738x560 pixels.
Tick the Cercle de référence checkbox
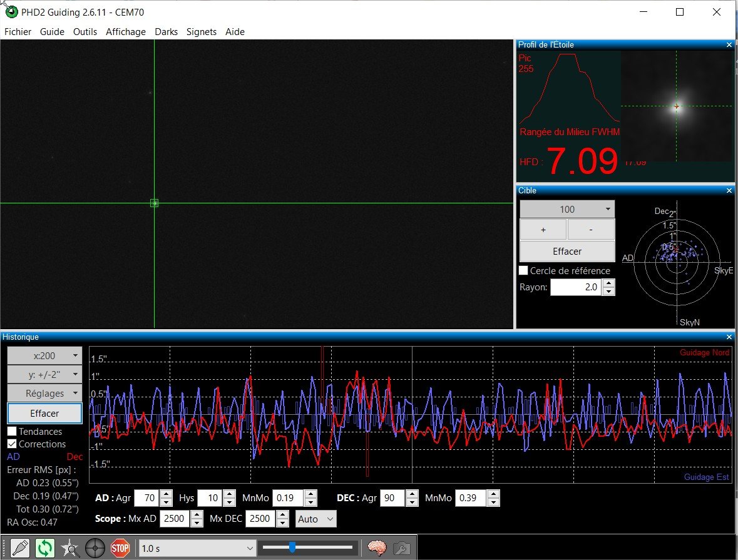pos(523,270)
